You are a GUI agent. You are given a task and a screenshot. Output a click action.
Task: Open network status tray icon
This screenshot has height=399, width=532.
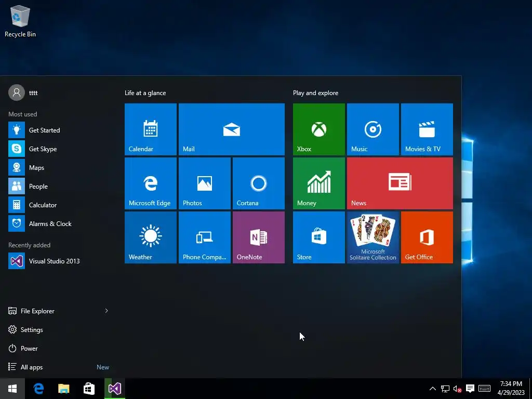445,389
